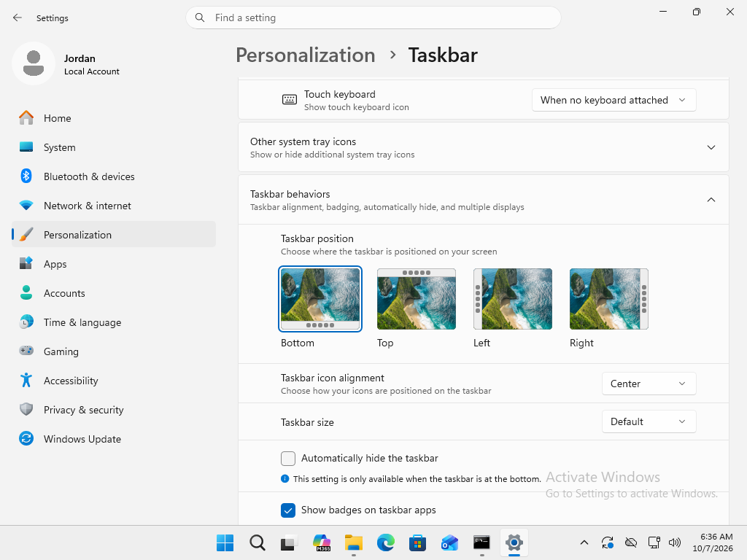747x560 pixels.
Task: Click Privacy & security label in sidebar
Action: click(x=84, y=410)
